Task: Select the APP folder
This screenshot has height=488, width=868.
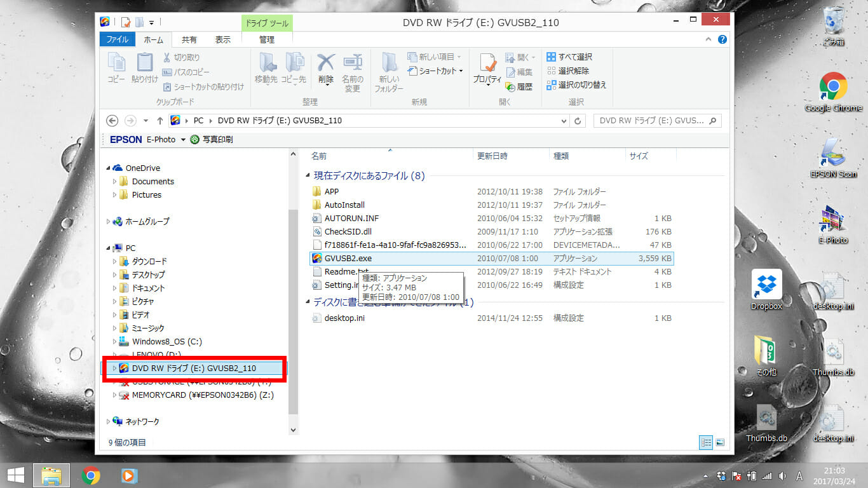Action: click(492, 191)
